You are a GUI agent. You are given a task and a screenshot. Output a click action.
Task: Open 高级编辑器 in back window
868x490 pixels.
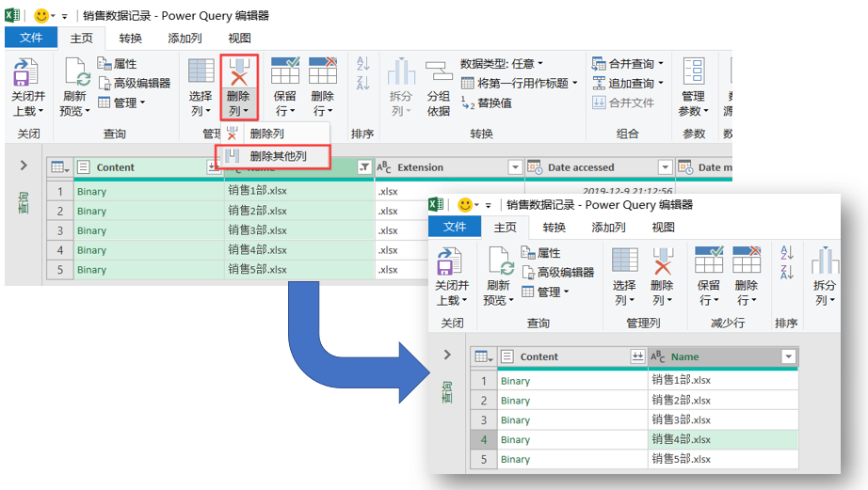tap(135, 83)
